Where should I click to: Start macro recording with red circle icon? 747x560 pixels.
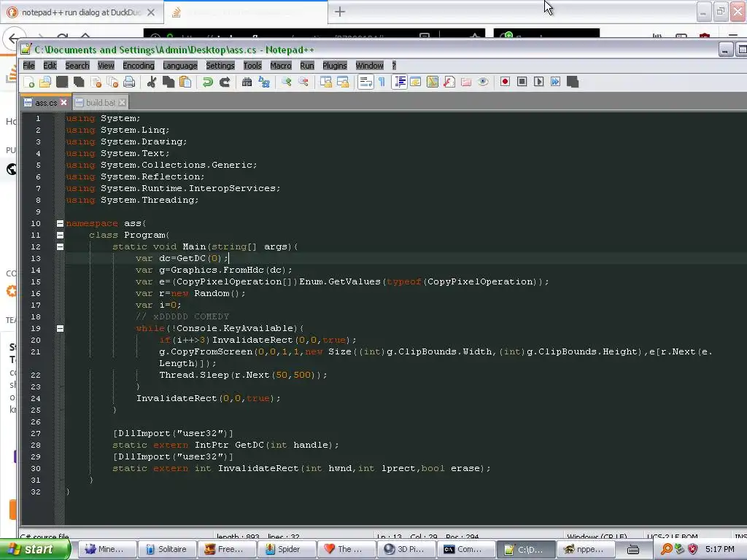(x=505, y=82)
